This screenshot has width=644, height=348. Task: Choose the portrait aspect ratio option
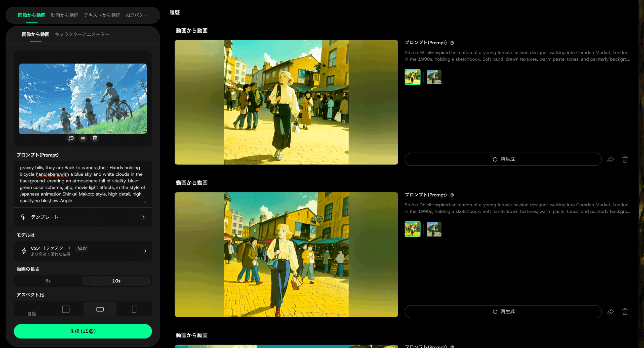[134, 309]
